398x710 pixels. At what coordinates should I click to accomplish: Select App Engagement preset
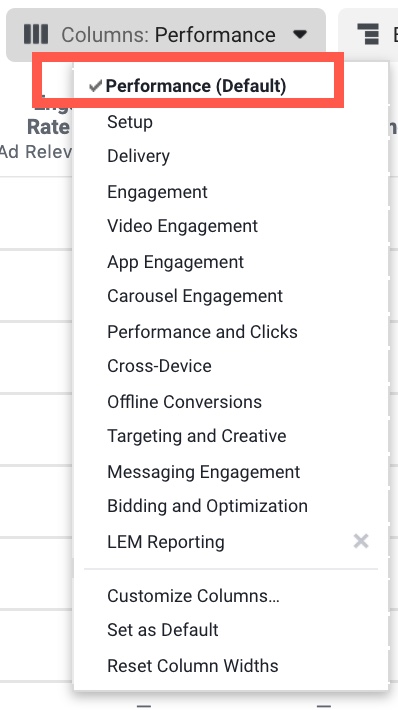[175, 262]
